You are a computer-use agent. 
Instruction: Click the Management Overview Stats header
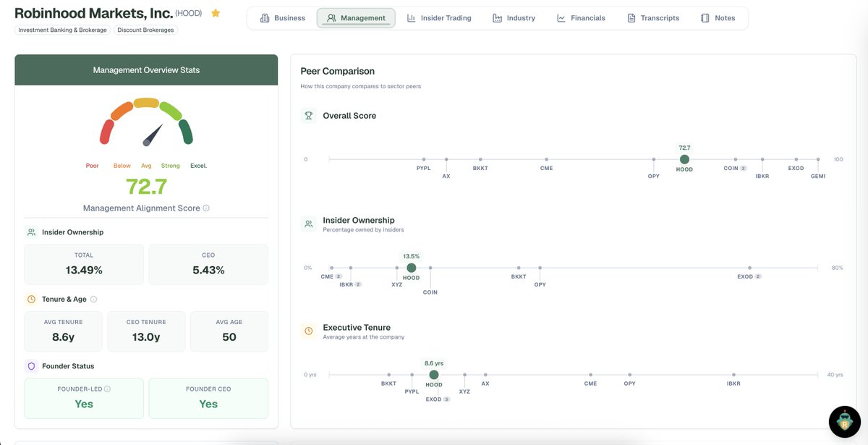click(x=146, y=70)
